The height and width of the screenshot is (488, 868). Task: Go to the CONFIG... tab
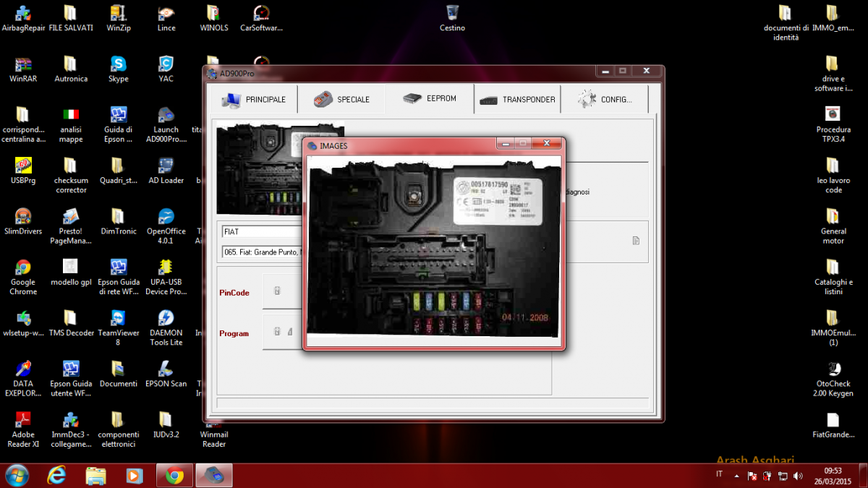point(605,99)
